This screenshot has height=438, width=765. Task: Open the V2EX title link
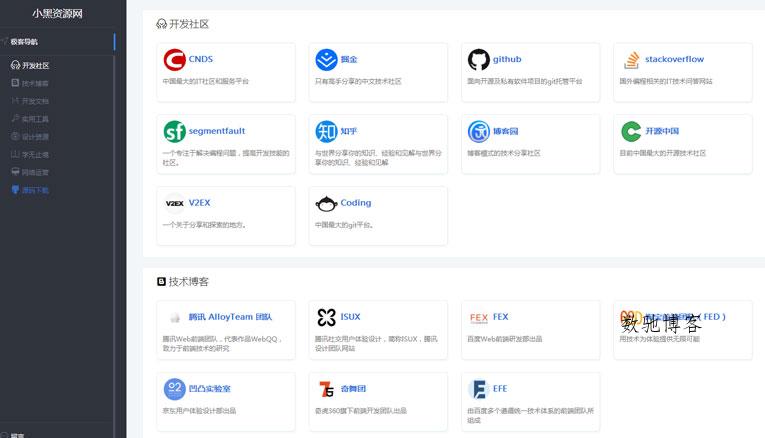[x=200, y=202]
